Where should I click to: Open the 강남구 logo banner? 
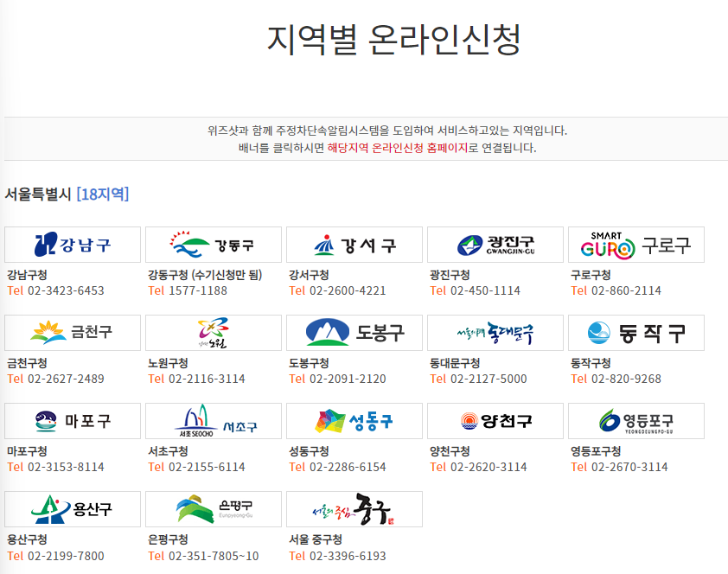coord(73,245)
